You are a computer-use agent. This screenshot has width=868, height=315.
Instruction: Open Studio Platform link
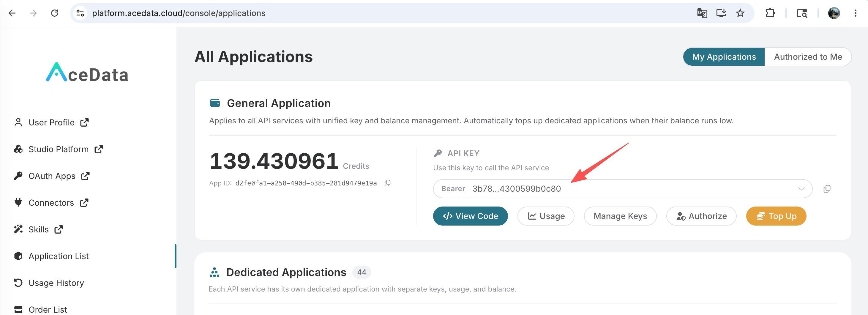[x=58, y=149]
